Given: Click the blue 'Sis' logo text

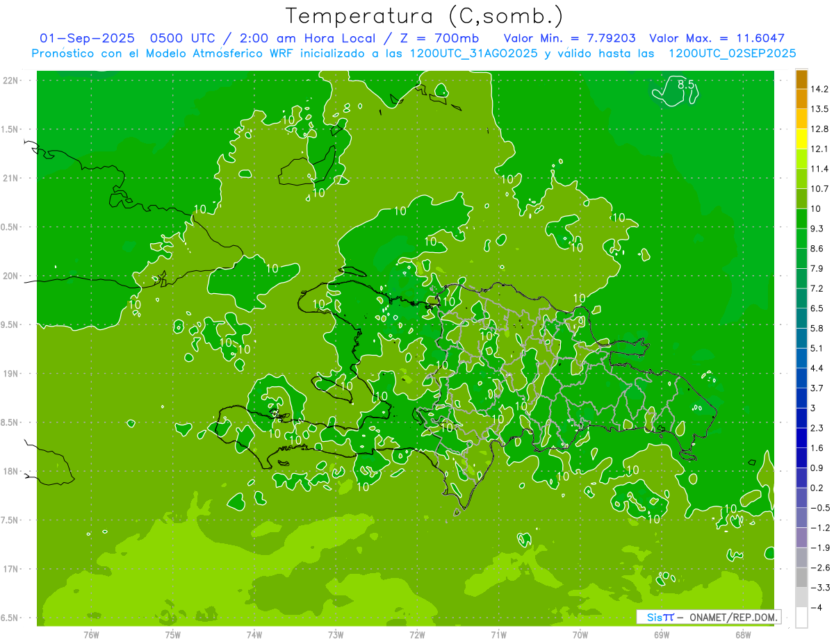Looking at the screenshot, I should tap(655, 617).
